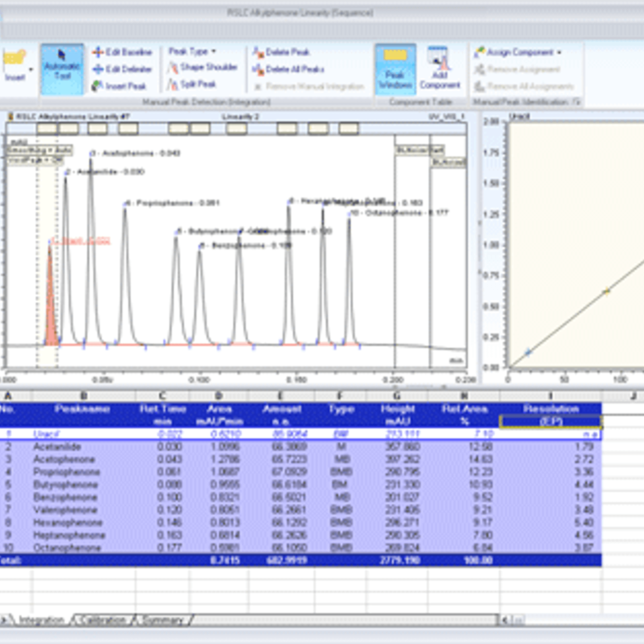Expand the Assign Component dropdown

coord(559,52)
